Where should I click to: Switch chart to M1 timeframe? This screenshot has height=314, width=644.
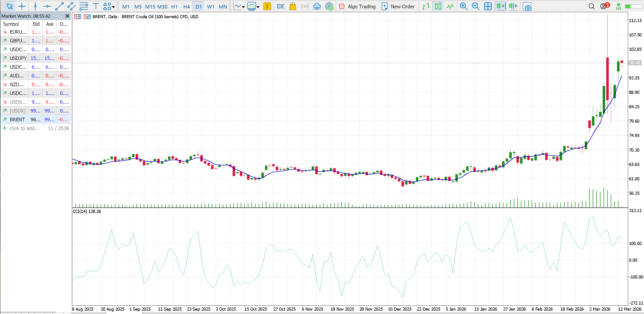tap(126, 7)
